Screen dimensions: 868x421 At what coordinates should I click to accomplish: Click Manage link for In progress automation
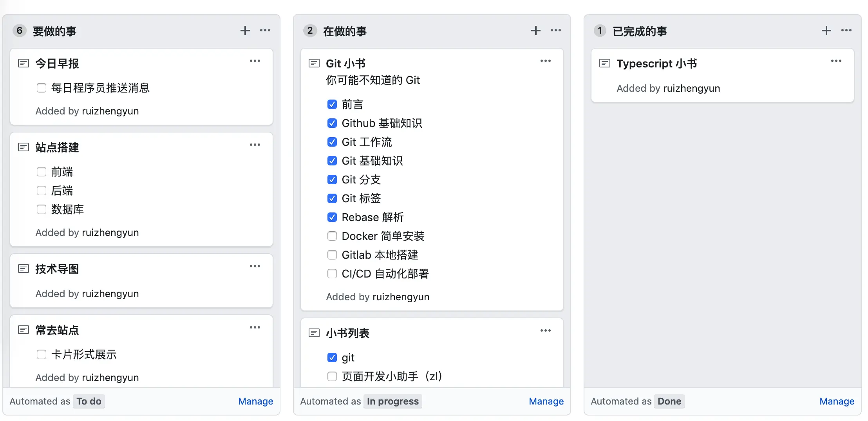(546, 401)
